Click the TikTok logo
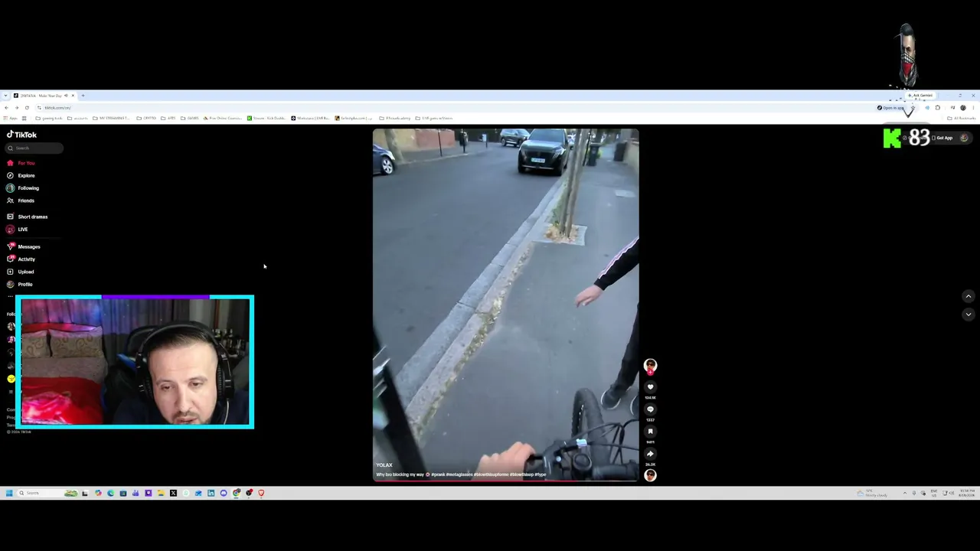Image resolution: width=980 pixels, height=551 pixels. [22, 135]
